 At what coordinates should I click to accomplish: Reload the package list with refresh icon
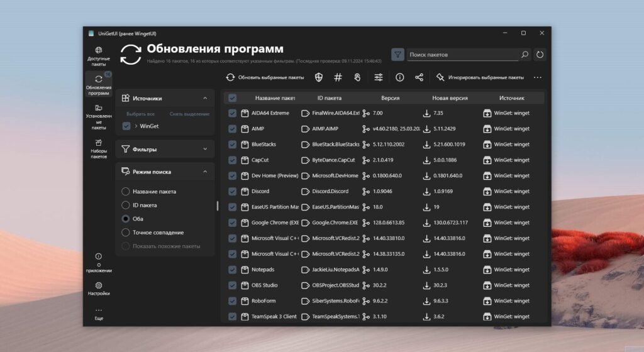(x=540, y=55)
